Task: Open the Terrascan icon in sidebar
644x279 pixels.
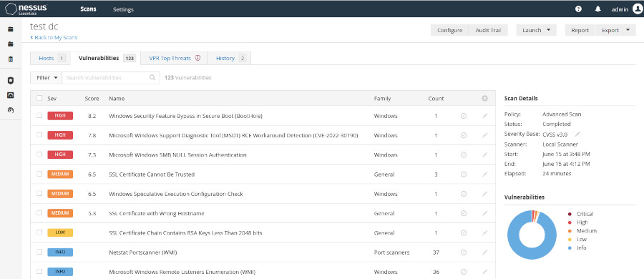Action: coord(11,109)
